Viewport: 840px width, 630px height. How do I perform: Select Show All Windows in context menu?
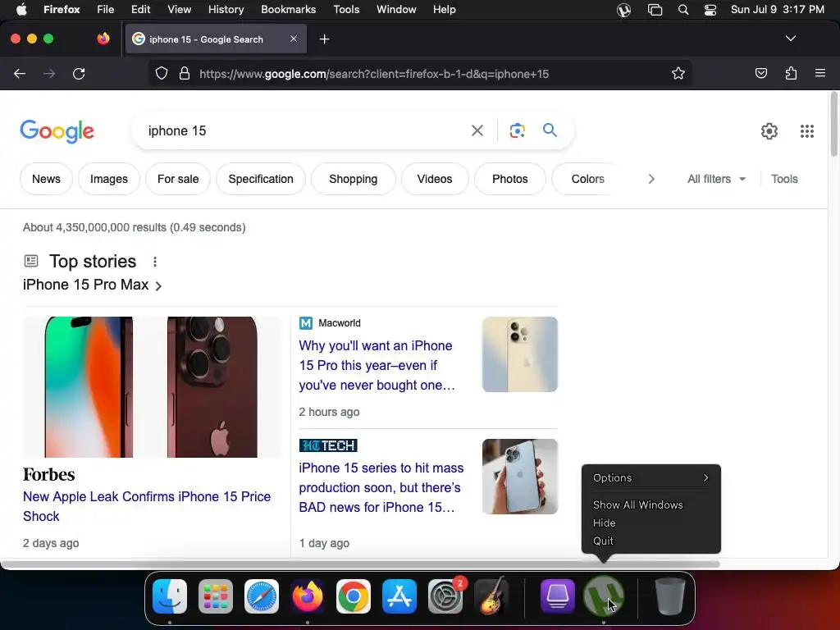638,504
